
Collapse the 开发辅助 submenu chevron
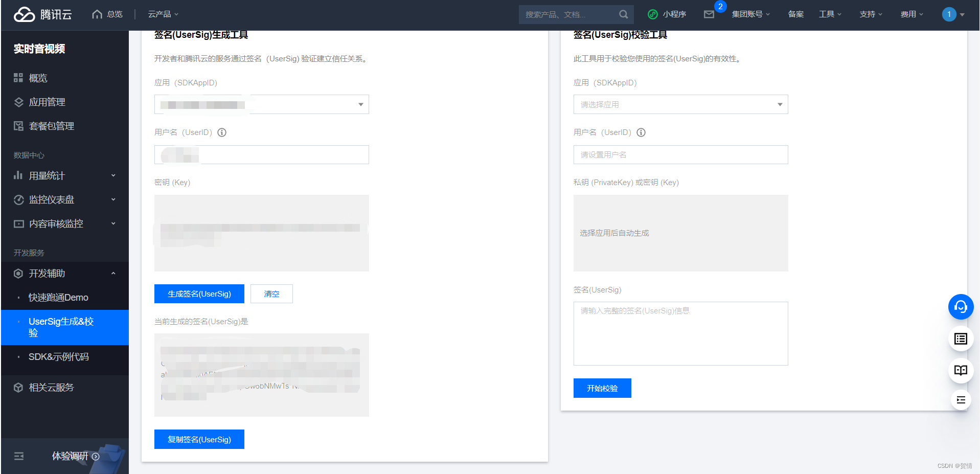(113, 274)
